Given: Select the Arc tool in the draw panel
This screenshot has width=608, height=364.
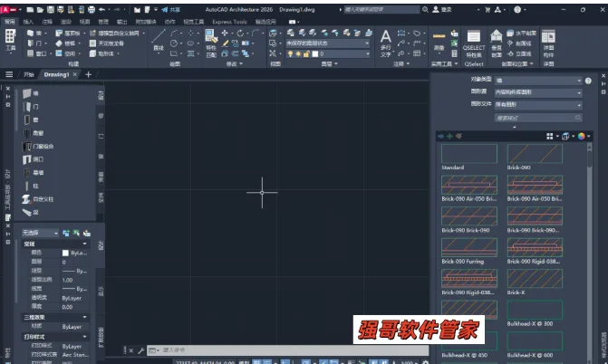Looking at the screenshot, I should coord(174,34).
